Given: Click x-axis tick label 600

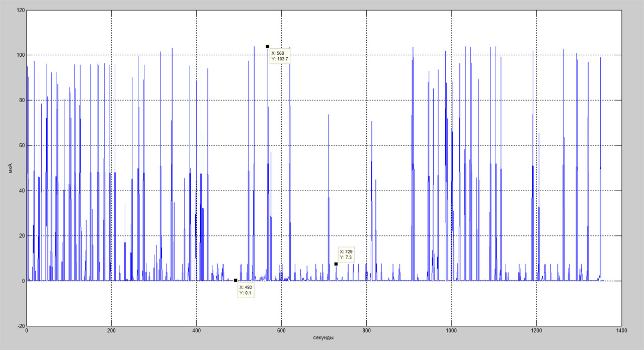Looking at the screenshot, I should point(281,331).
